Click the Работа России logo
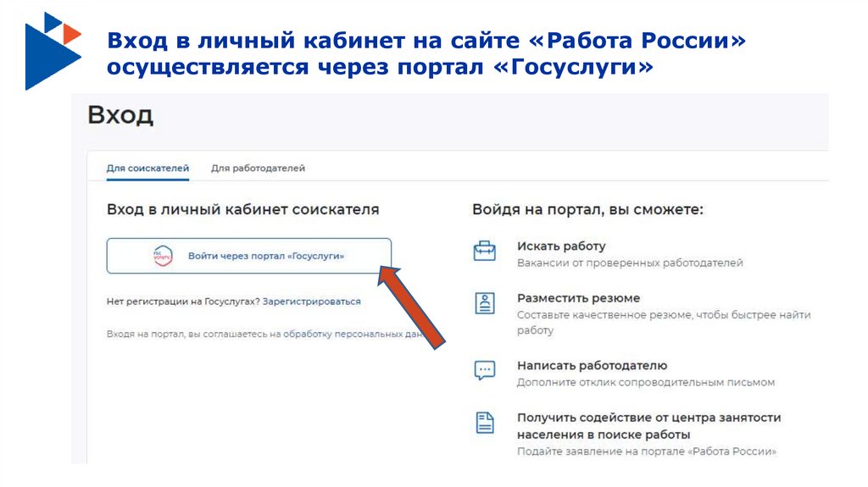 [53, 51]
